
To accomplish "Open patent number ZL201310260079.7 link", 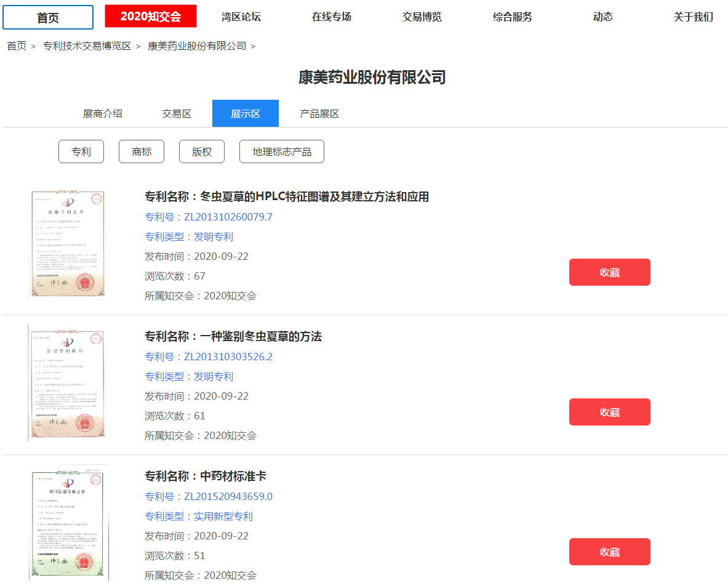I will point(209,217).
